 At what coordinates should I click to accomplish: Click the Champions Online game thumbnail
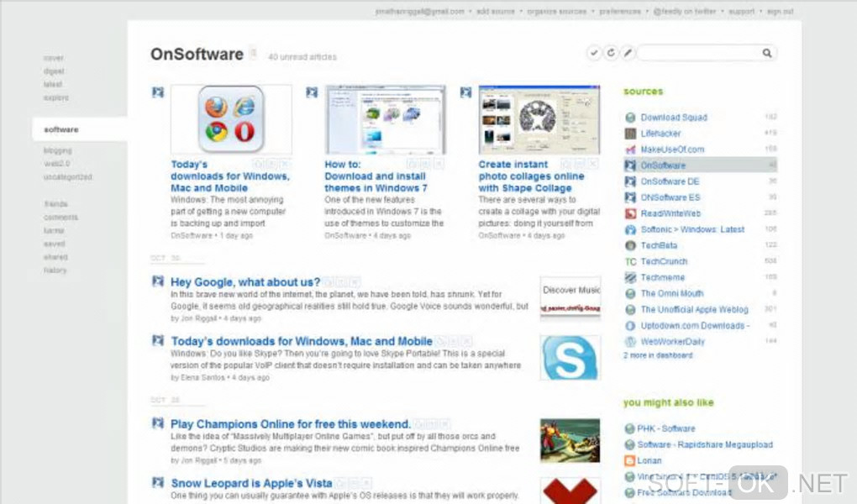(x=570, y=441)
